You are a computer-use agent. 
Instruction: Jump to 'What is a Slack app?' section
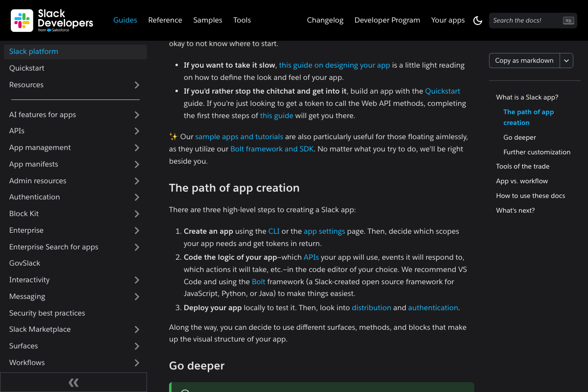pyautogui.click(x=527, y=97)
